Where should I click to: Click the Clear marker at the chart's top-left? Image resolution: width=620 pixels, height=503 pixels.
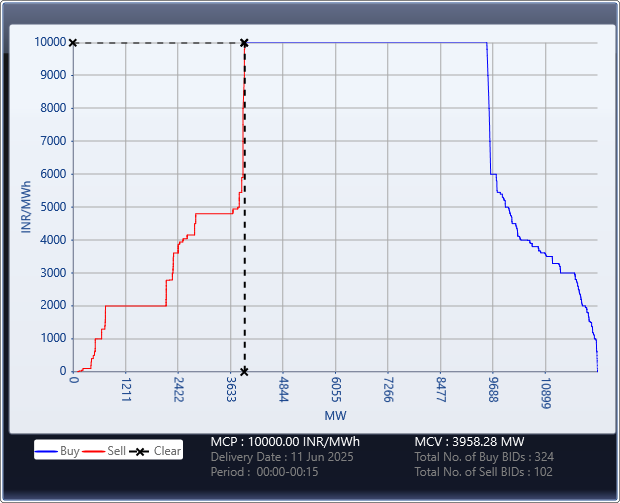(x=73, y=43)
